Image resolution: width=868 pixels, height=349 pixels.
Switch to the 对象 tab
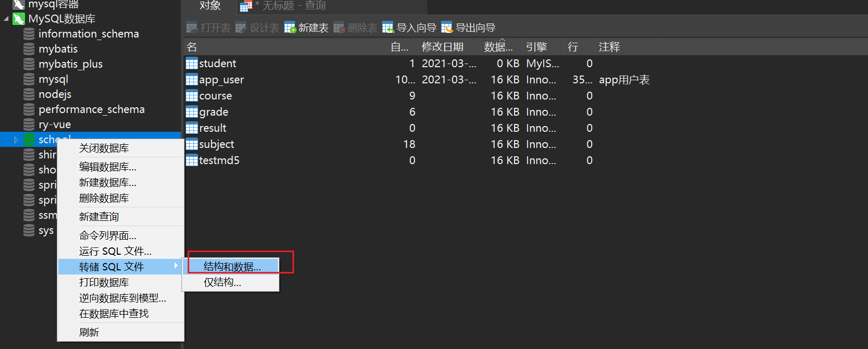[210, 6]
